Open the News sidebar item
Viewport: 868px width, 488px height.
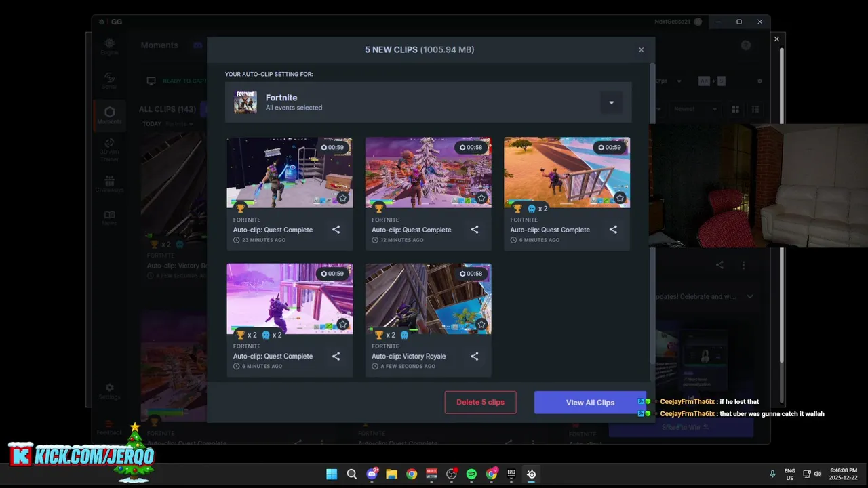pos(109,217)
